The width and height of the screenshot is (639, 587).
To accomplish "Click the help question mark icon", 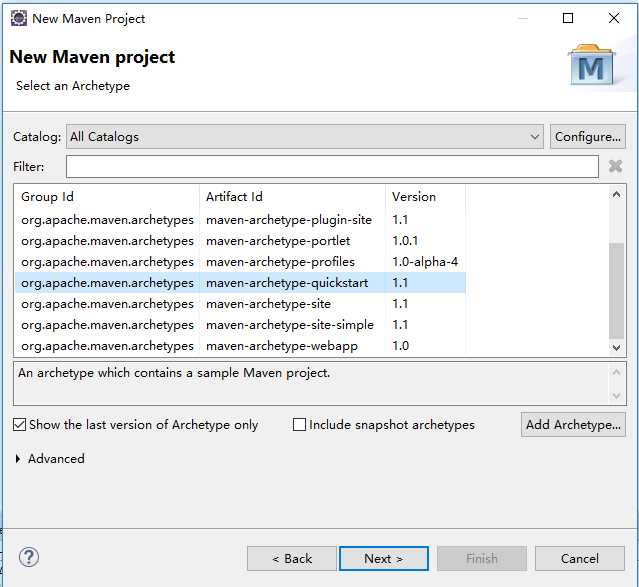I will click(x=29, y=557).
